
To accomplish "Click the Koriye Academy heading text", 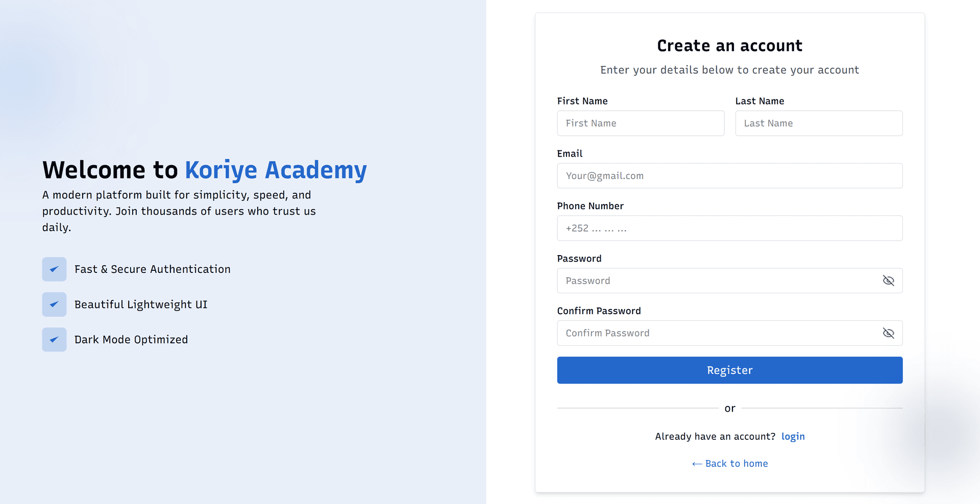I will pyautogui.click(x=276, y=170).
